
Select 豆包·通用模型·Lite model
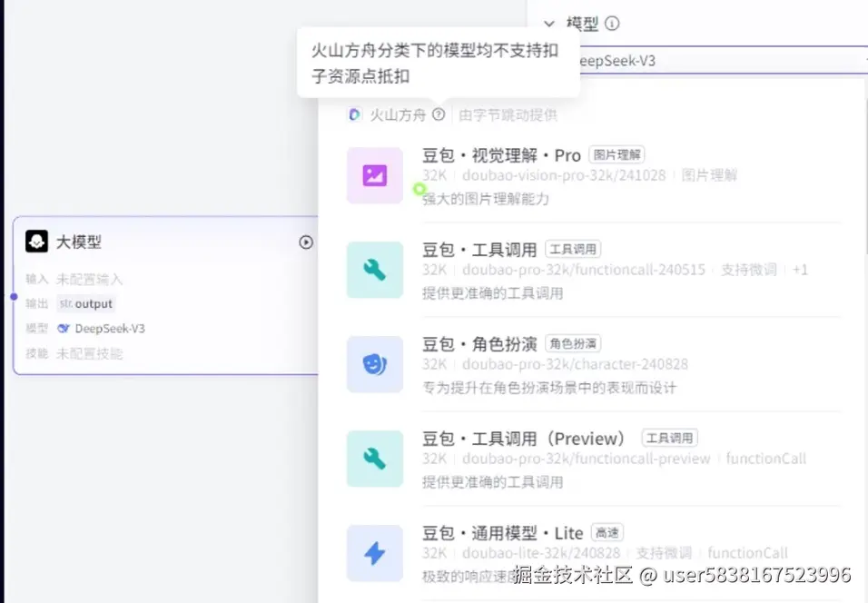coord(592,553)
